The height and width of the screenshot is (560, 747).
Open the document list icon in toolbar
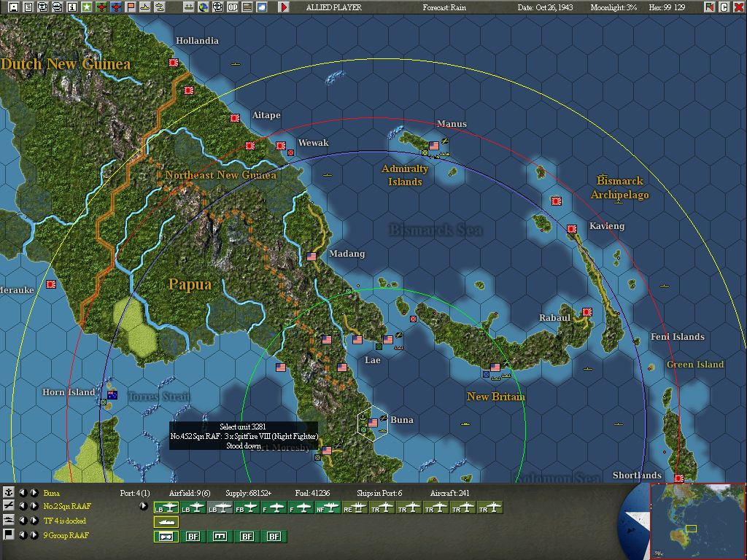(x=28, y=7)
